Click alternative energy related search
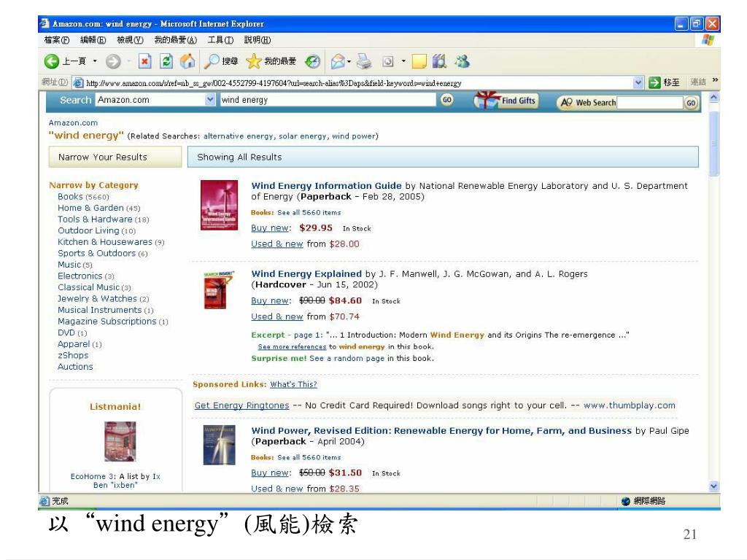Image resolution: width=747 pixels, height=560 pixels. [x=238, y=136]
